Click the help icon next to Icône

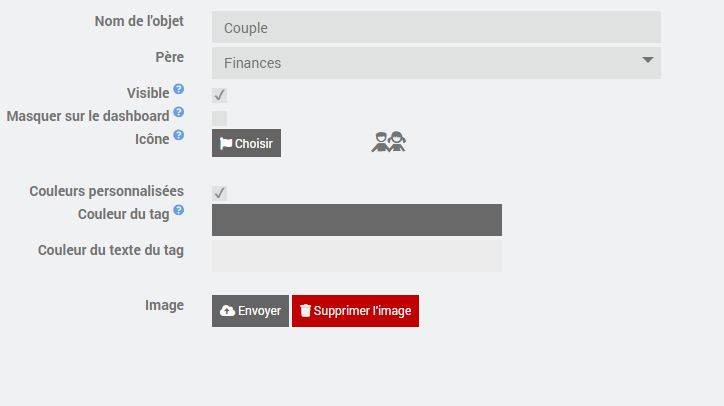point(179,135)
